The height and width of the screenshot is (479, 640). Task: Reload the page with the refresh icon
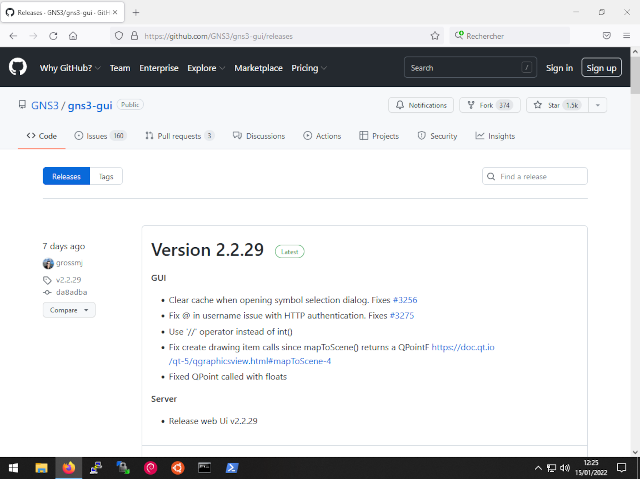pos(53,36)
